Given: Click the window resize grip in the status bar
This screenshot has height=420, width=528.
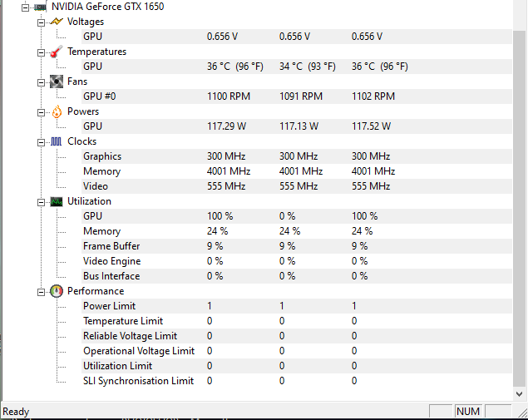Looking at the screenshot, I should (x=522, y=413).
